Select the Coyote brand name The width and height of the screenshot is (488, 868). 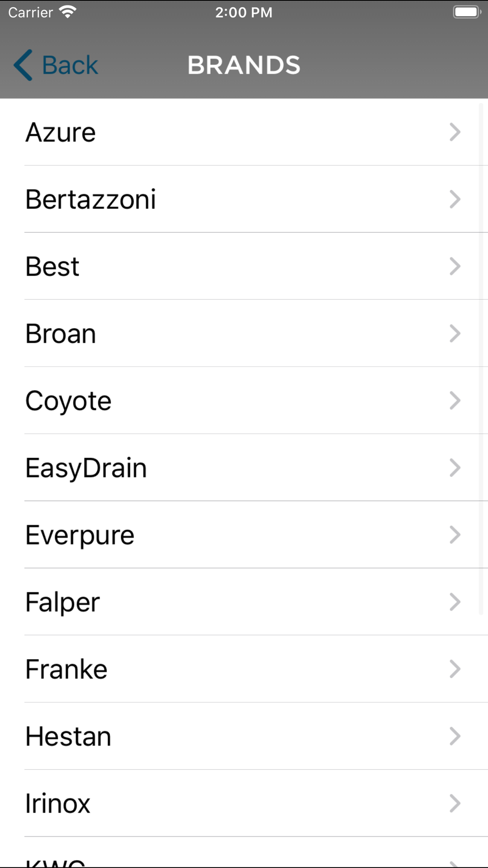[68, 402]
